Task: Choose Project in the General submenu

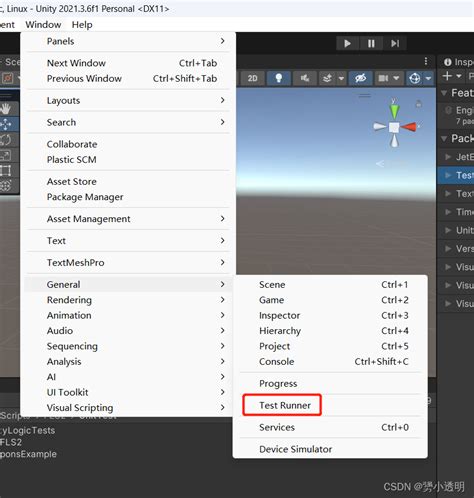Action: coord(330,346)
